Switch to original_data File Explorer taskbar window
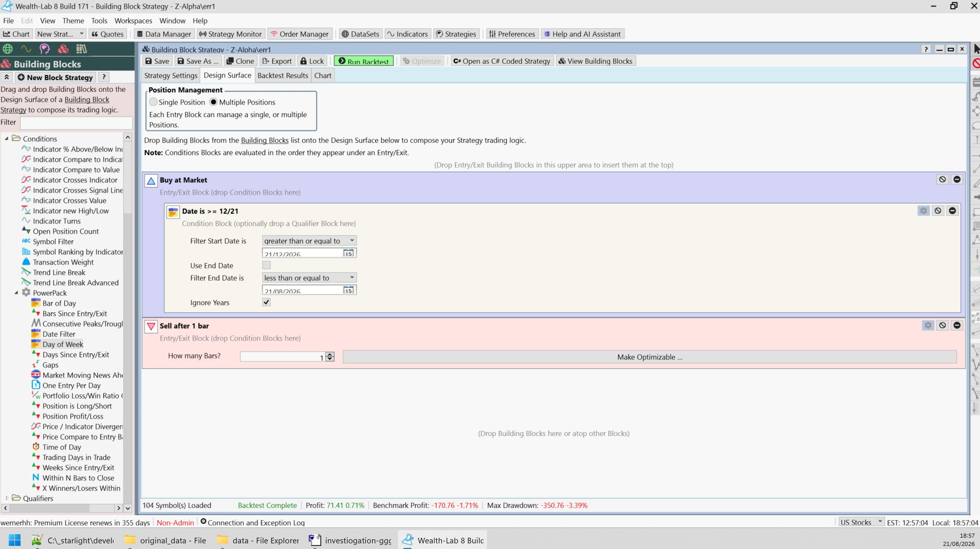Screen dimensions: 980x549 165,540
